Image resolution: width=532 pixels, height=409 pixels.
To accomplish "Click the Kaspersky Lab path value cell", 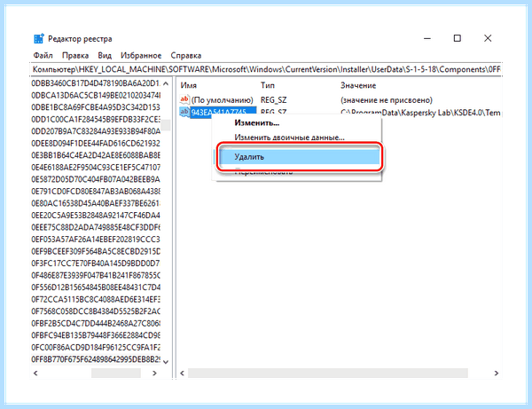I will pos(420,113).
